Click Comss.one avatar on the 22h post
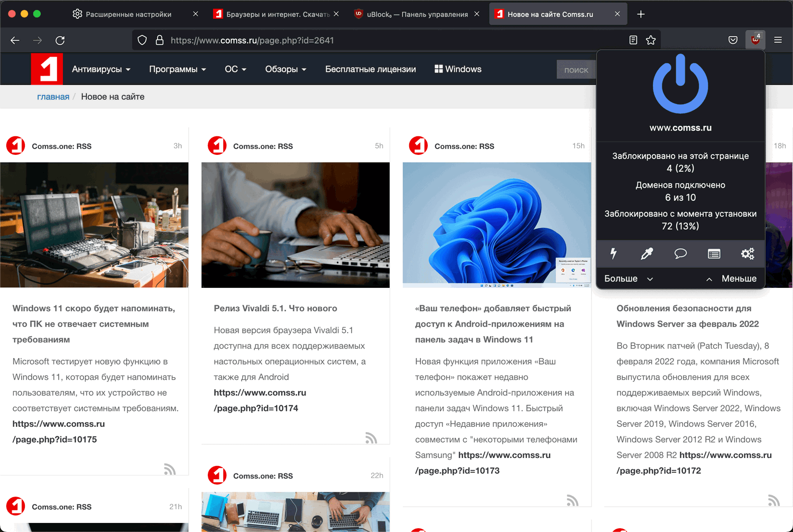Viewport: 793px width, 532px height. pyautogui.click(x=217, y=475)
